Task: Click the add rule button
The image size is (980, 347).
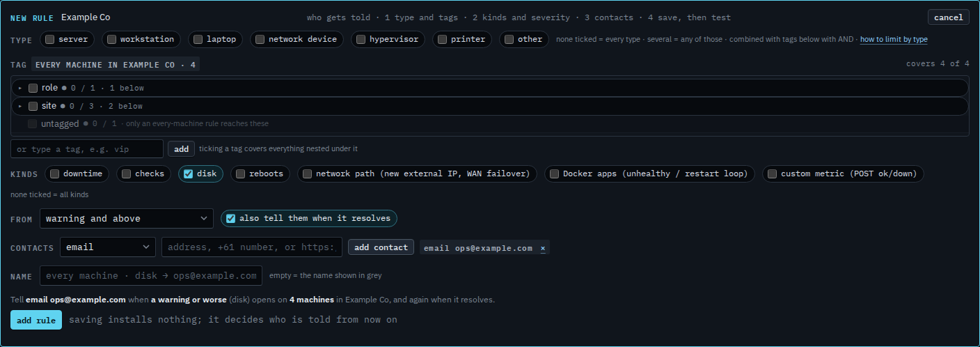Action: pos(36,320)
